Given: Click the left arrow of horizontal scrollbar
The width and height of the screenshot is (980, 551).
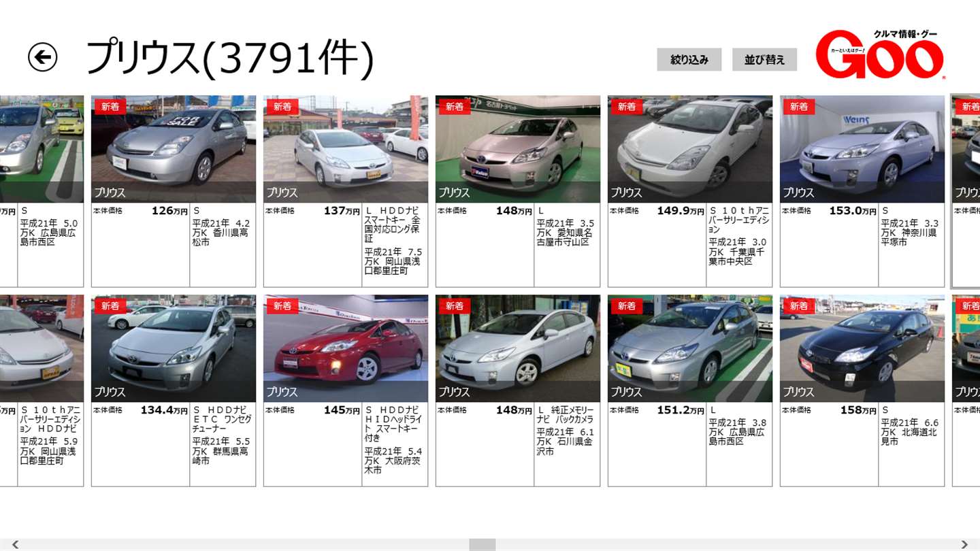Looking at the screenshot, I should pos(15,544).
